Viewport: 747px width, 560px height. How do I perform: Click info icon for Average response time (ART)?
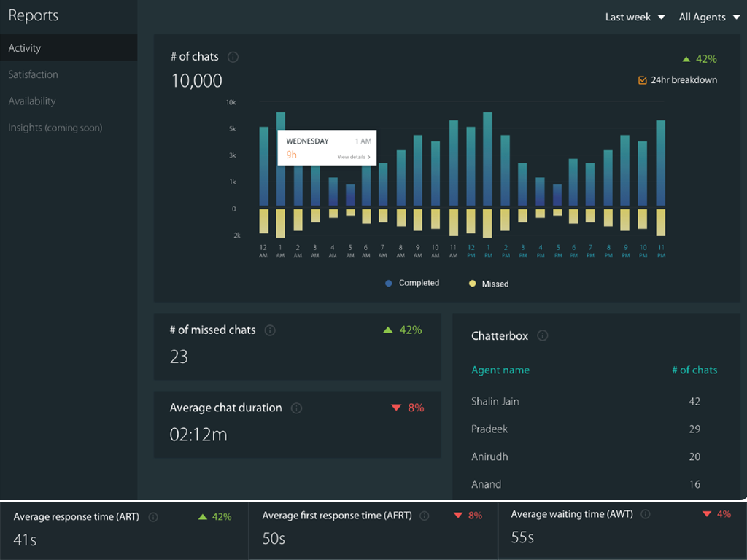click(x=153, y=517)
